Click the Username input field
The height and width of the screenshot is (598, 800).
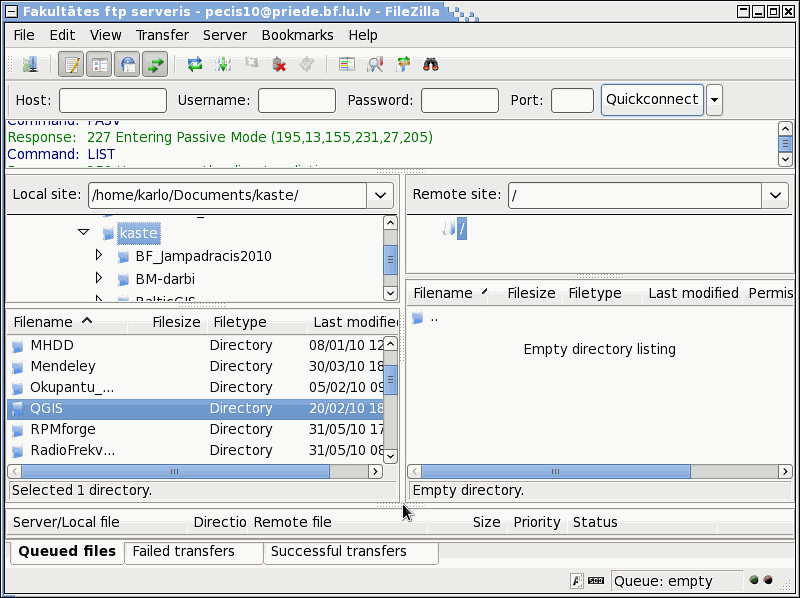pyautogui.click(x=297, y=100)
